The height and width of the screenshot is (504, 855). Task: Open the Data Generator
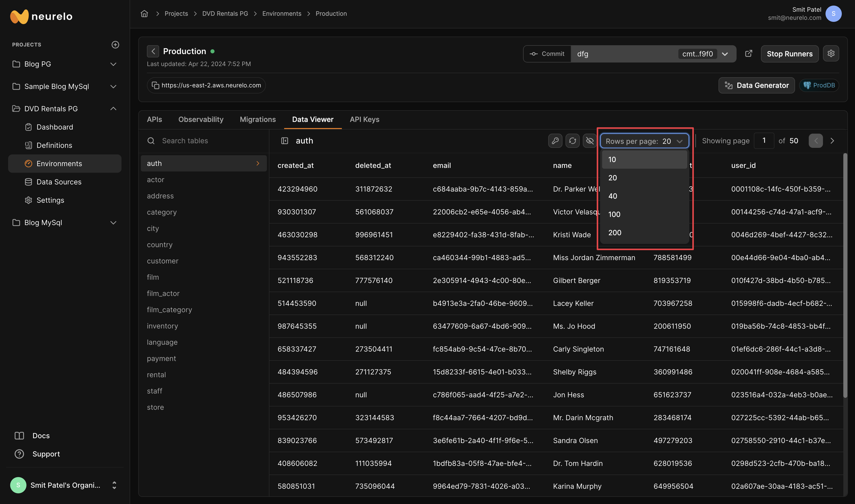tap(756, 85)
